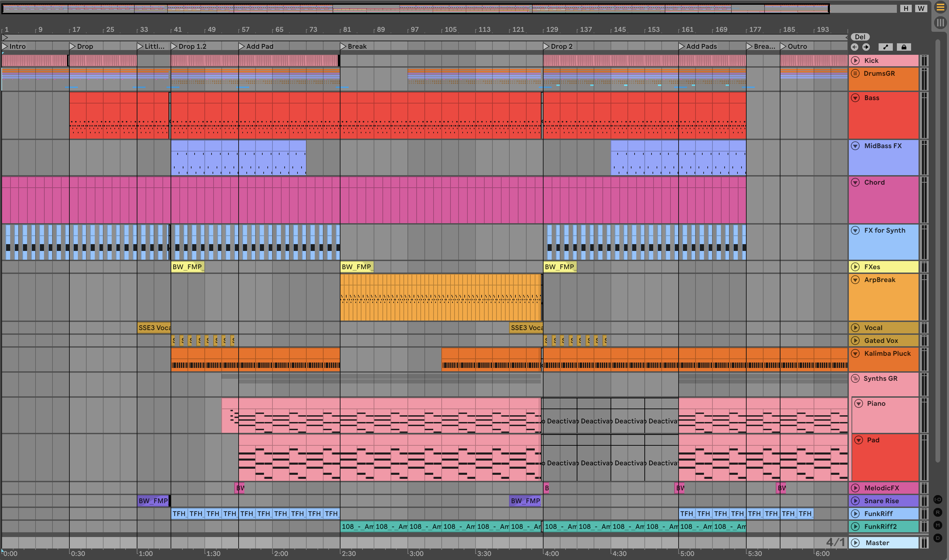Toggle the I-O section visibility
949x560 pixels.
pyautogui.click(x=938, y=499)
